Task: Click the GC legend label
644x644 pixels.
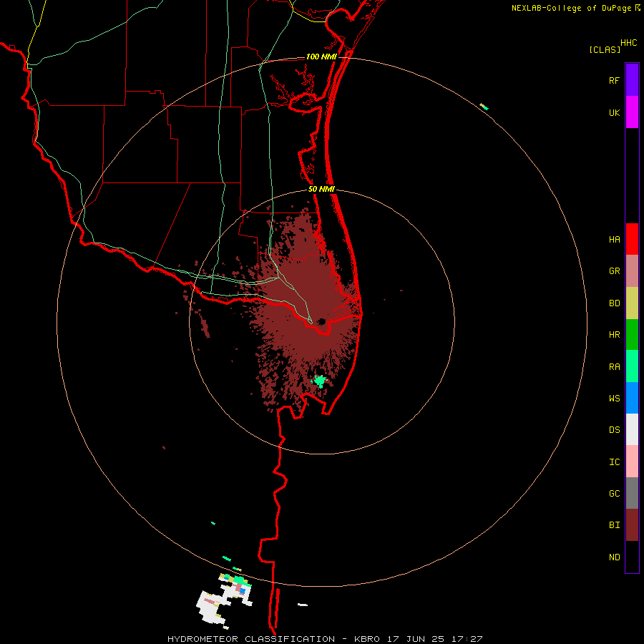Action: point(614,494)
